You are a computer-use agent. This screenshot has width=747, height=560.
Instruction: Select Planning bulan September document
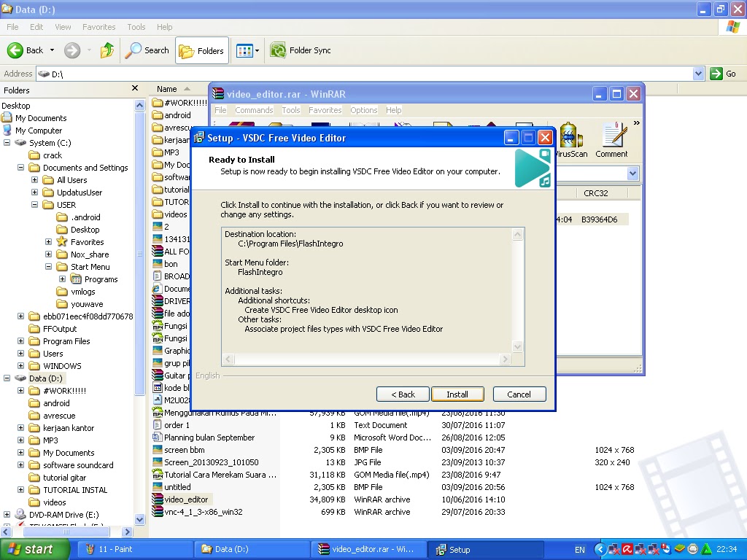tap(209, 437)
